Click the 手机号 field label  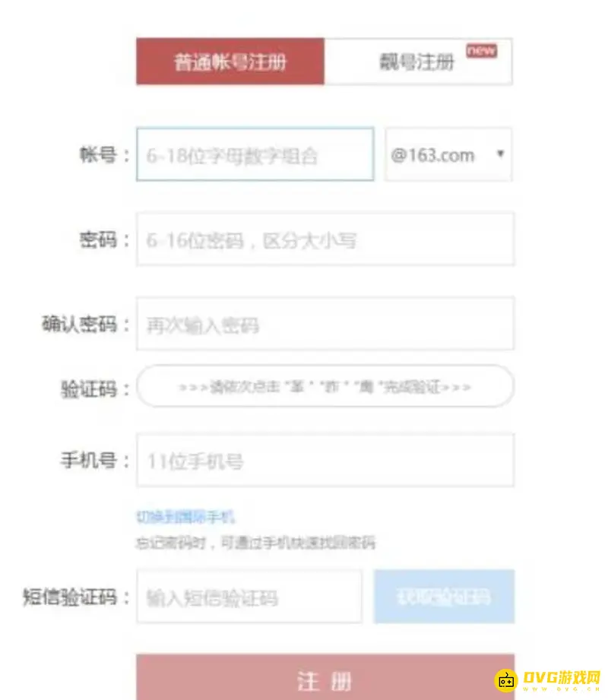pos(89,461)
